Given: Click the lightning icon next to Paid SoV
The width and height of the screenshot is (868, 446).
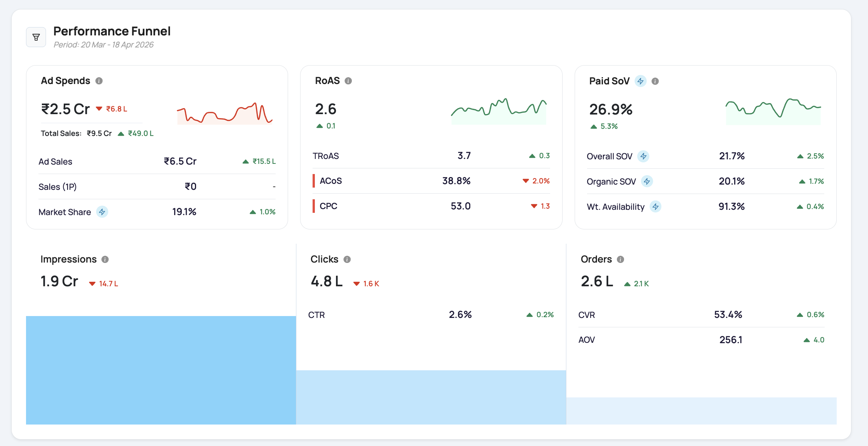Looking at the screenshot, I should 641,81.
